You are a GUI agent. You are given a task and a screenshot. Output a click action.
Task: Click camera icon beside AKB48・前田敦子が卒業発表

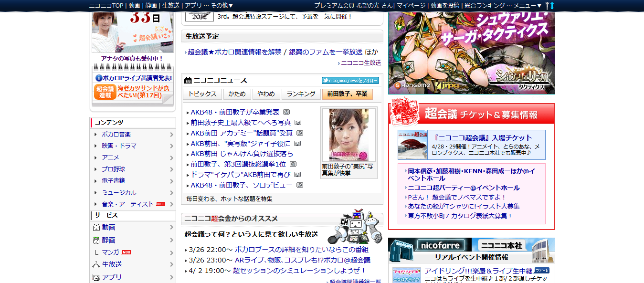point(286,112)
